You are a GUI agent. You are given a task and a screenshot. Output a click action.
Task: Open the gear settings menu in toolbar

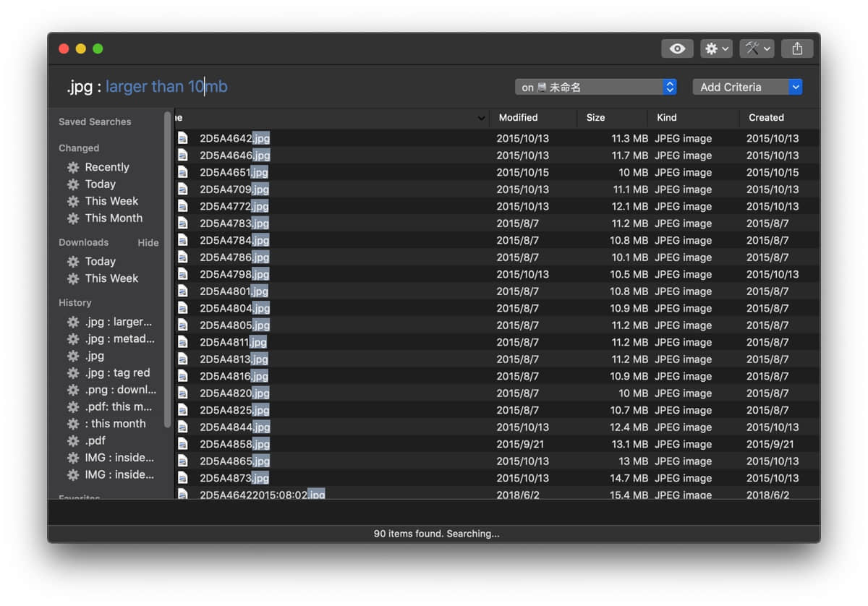coord(716,48)
